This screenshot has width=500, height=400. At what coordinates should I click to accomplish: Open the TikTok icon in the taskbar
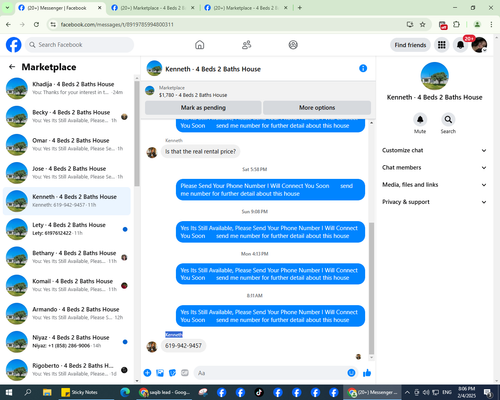[259, 392]
